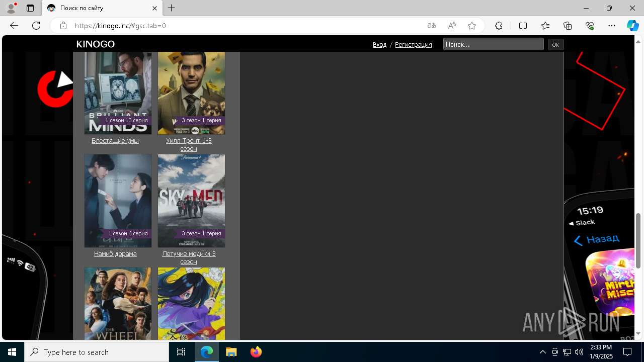Click 1 сезон 13 серия badge

(x=126, y=120)
